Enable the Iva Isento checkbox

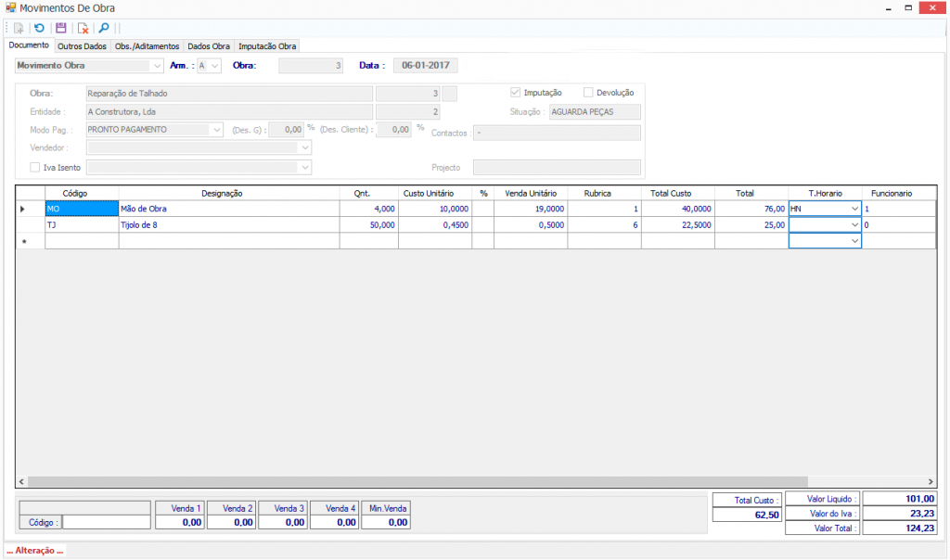tap(34, 167)
